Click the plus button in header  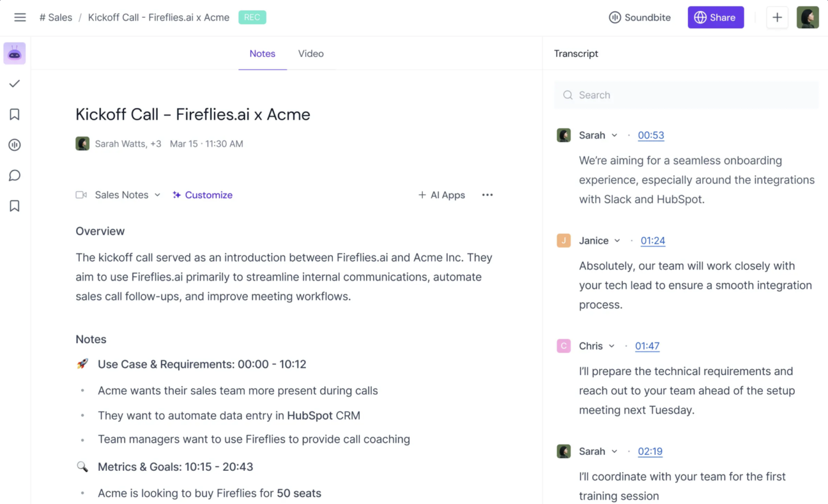click(x=777, y=17)
